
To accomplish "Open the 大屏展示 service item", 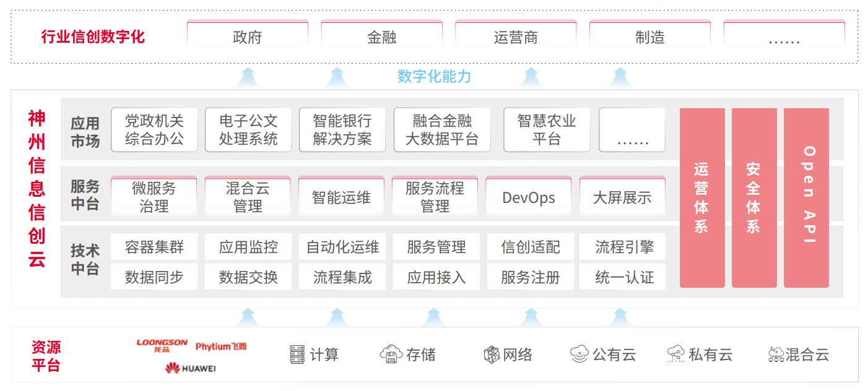I will click(x=622, y=196).
